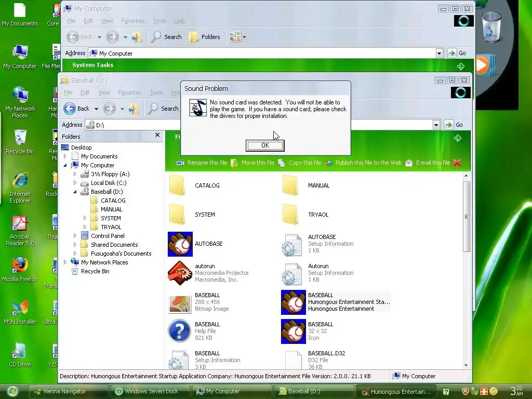Image resolution: width=532 pixels, height=399 pixels.
Task: Select AUTOBASE Setup Information file icon
Action: pyautogui.click(x=292, y=245)
